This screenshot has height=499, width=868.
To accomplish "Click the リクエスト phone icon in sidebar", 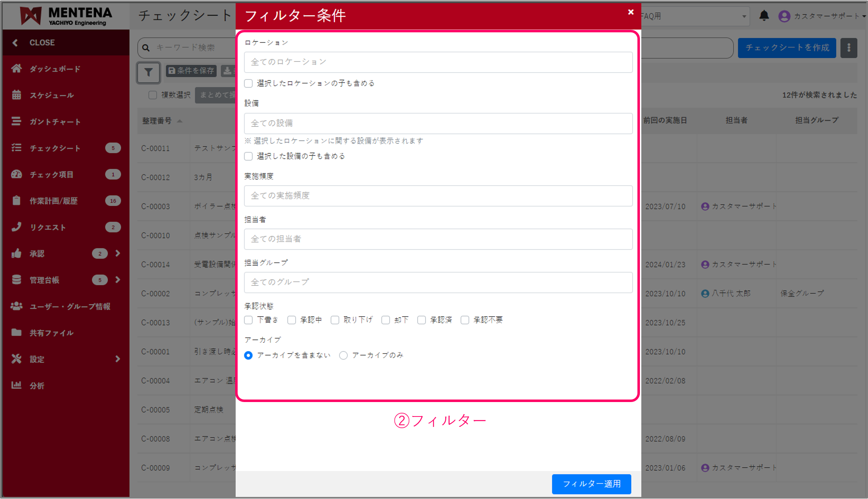I will [x=17, y=227].
